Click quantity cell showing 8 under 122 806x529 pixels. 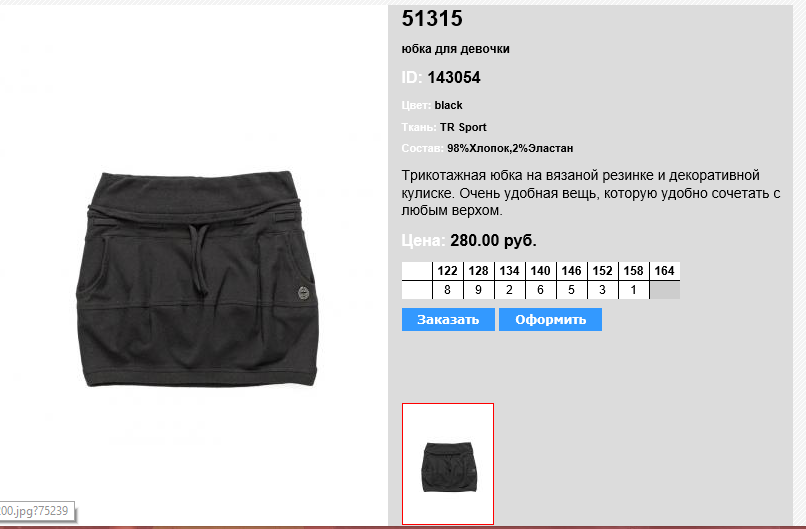pos(447,290)
